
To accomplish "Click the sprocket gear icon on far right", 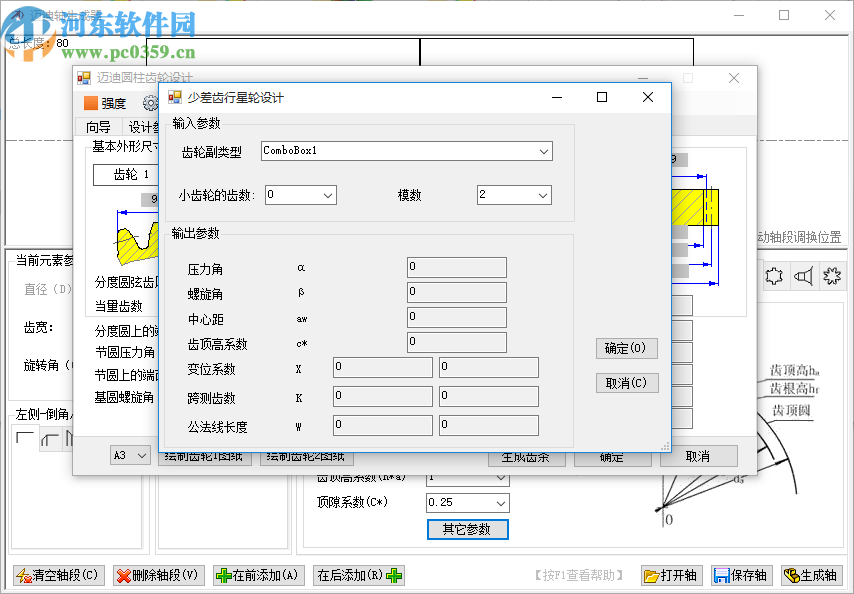I will tap(832, 276).
